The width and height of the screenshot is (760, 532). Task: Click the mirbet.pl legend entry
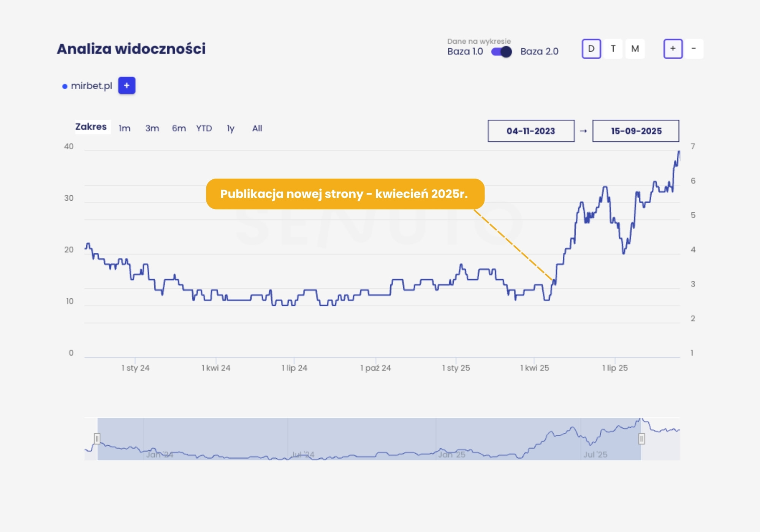pyautogui.click(x=91, y=86)
